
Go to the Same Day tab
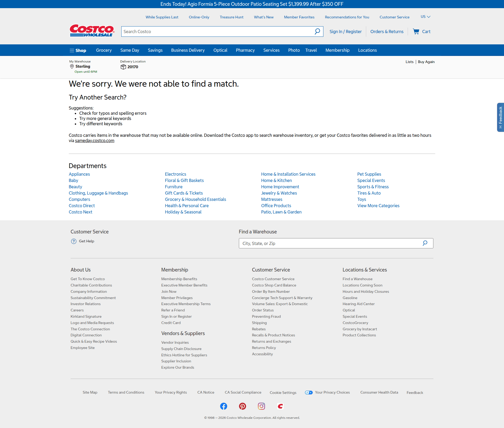(x=130, y=50)
